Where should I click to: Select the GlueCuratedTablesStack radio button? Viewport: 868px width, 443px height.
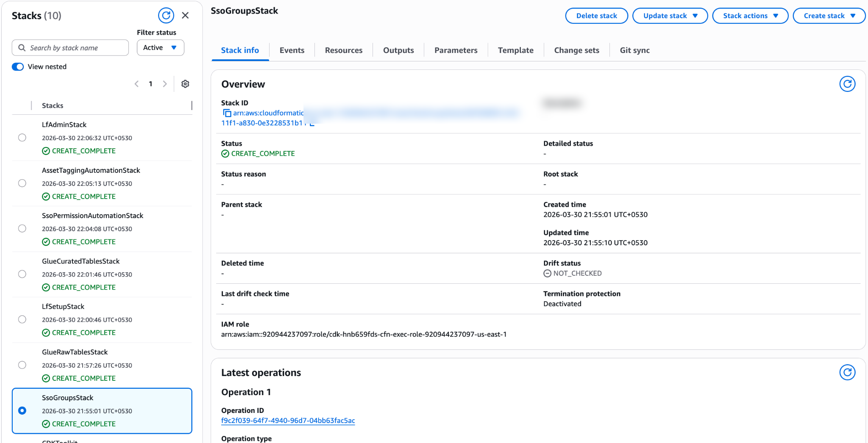(22, 274)
